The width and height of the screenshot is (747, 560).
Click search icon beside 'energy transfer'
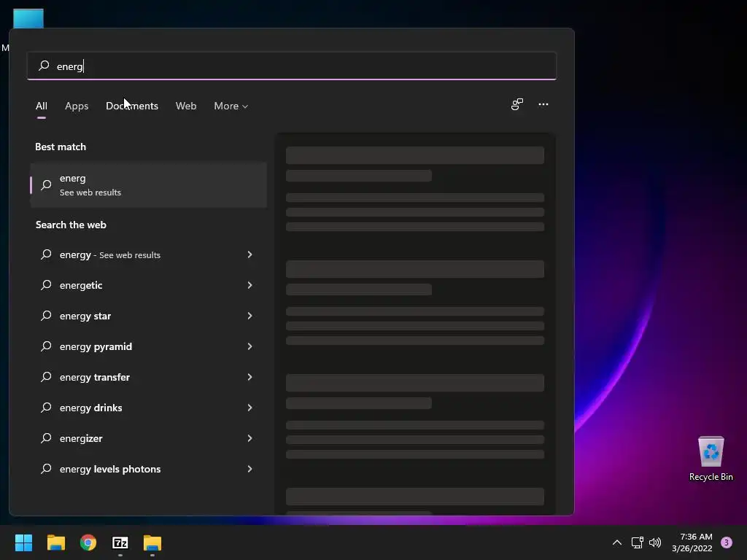pyautogui.click(x=46, y=377)
